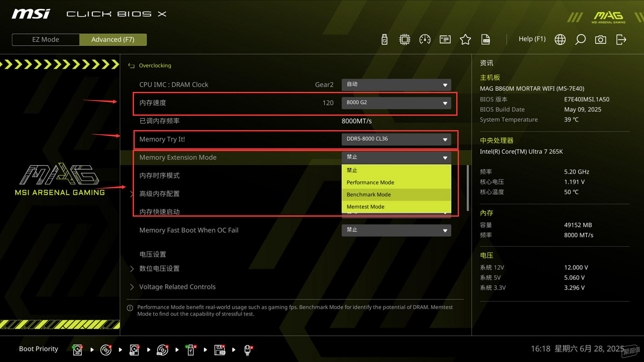Open Memory Try It! DDR5-8000 CL36 dropdown
Screen dimensions: 644x362
tap(396, 139)
